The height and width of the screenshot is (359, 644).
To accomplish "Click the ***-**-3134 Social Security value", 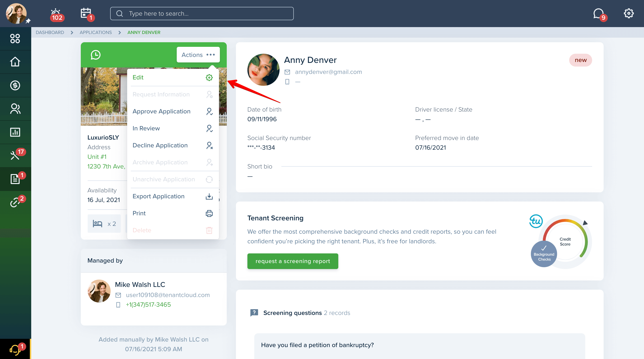I will click(261, 148).
